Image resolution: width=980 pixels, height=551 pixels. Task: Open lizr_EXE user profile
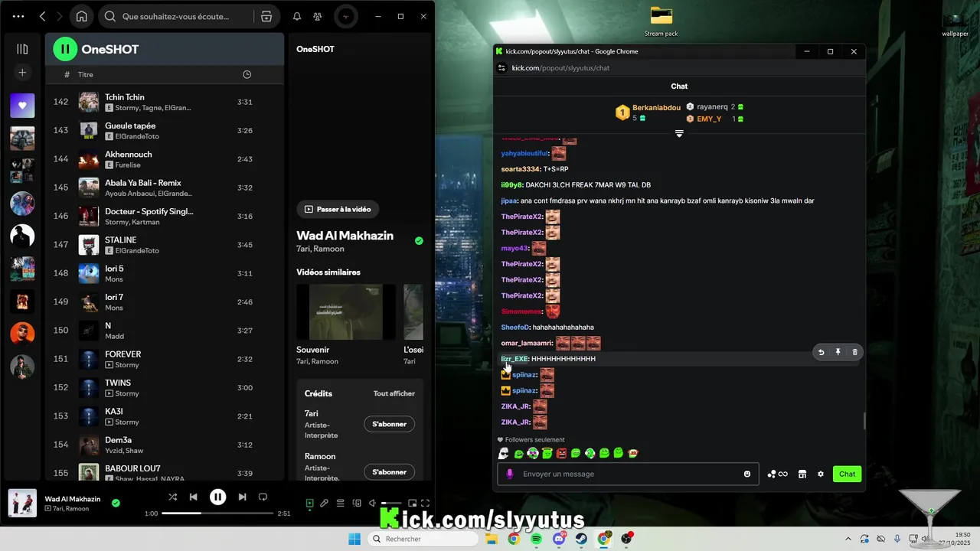[514, 359]
